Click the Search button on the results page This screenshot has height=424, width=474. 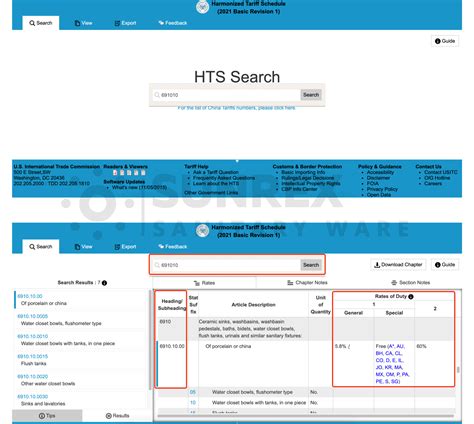pos(311,265)
